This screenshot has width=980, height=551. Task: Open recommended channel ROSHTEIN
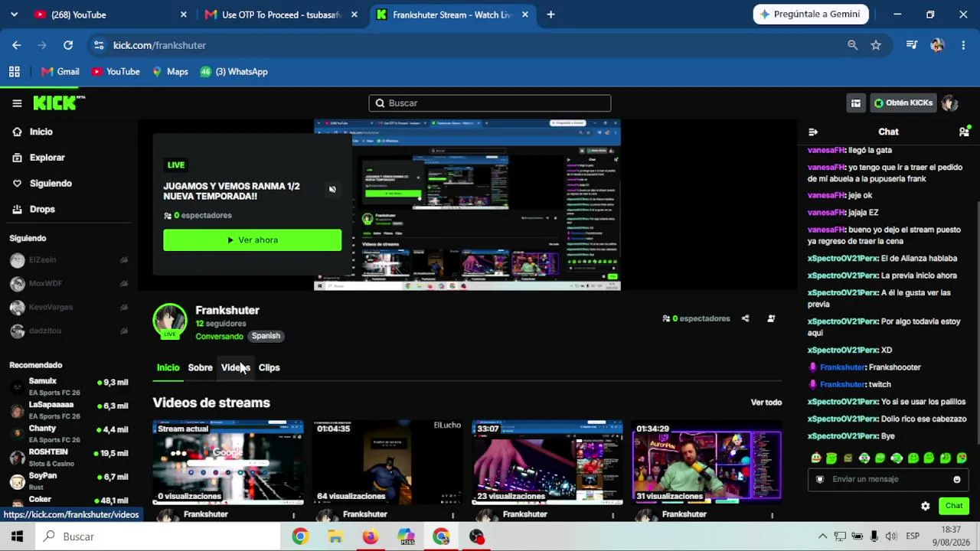69,458
